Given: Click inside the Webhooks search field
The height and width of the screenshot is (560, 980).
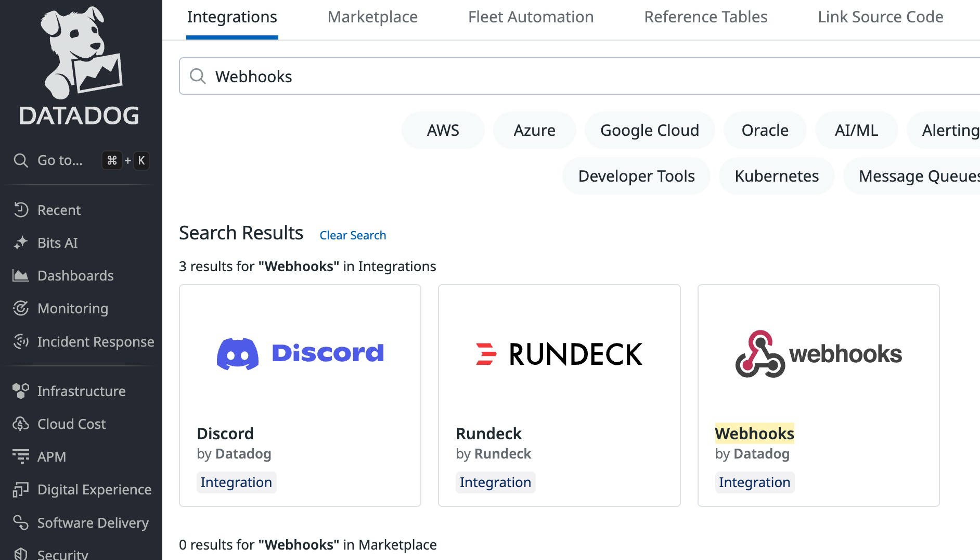Looking at the screenshot, I should coord(468,76).
